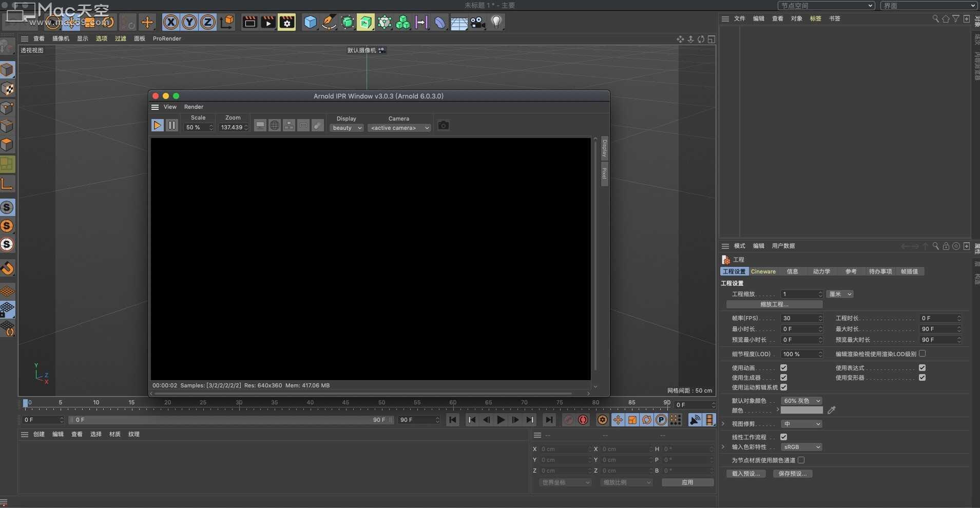Click the 帧率(FPS) input field
Screen dimensions: 980x508
click(x=801, y=318)
